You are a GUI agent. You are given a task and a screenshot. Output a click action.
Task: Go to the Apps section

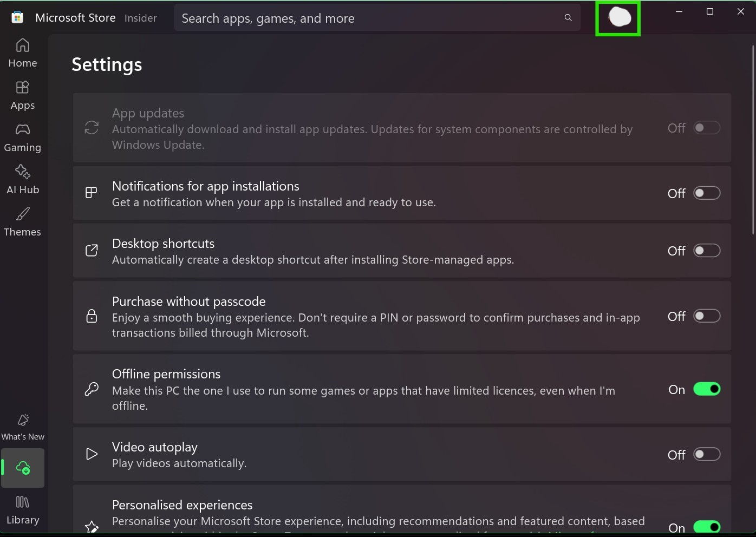tap(23, 95)
